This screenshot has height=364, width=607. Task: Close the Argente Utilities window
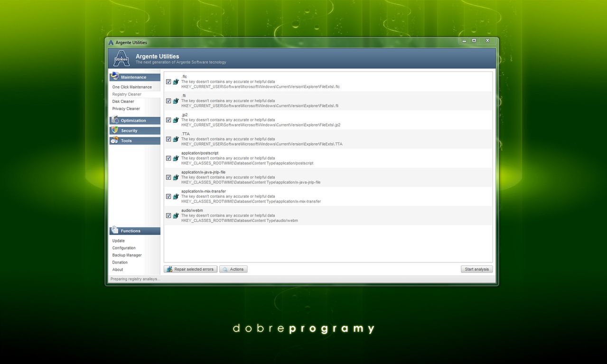[487, 41]
